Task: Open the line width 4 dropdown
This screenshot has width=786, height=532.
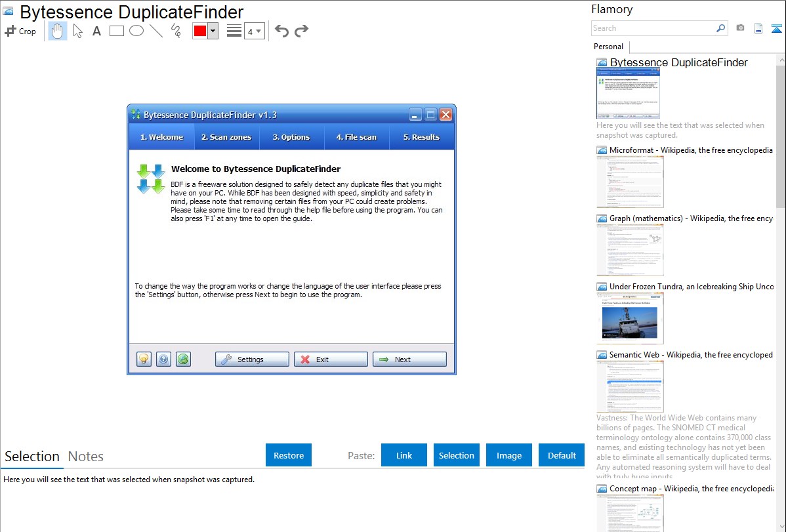Action: [255, 31]
